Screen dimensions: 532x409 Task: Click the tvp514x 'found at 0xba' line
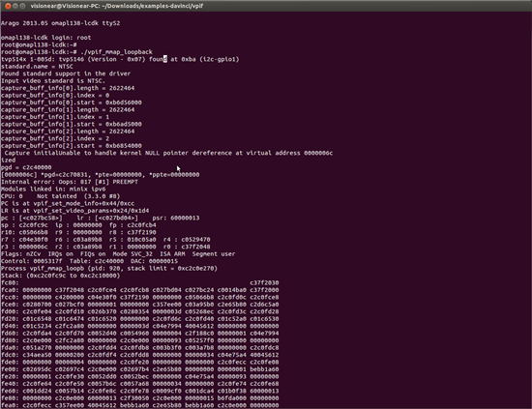[120, 59]
